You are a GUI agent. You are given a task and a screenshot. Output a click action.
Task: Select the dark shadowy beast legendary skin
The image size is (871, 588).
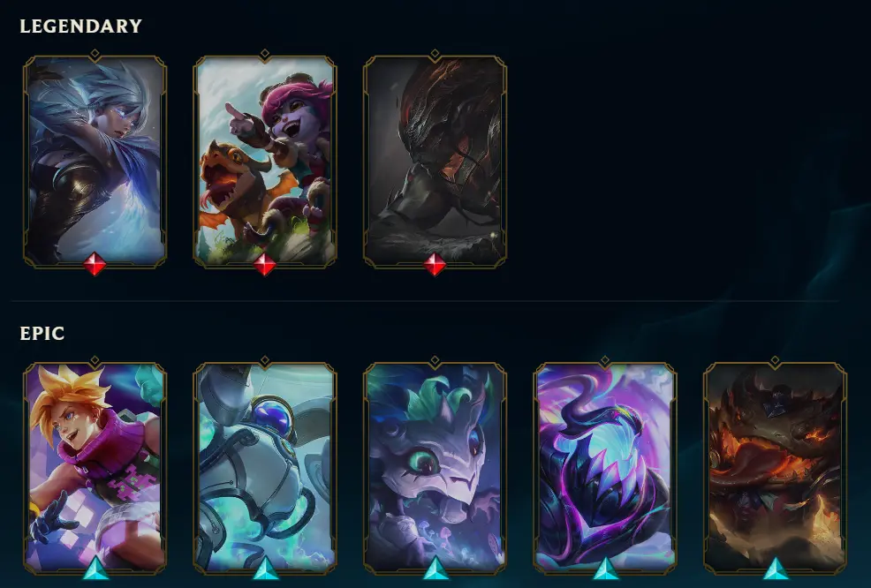point(435,160)
